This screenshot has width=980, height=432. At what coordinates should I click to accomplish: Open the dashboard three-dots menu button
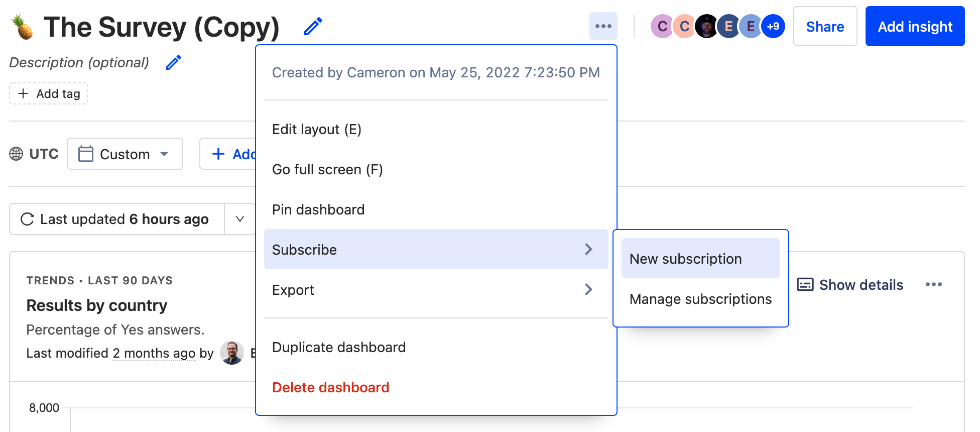coord(603,26)
